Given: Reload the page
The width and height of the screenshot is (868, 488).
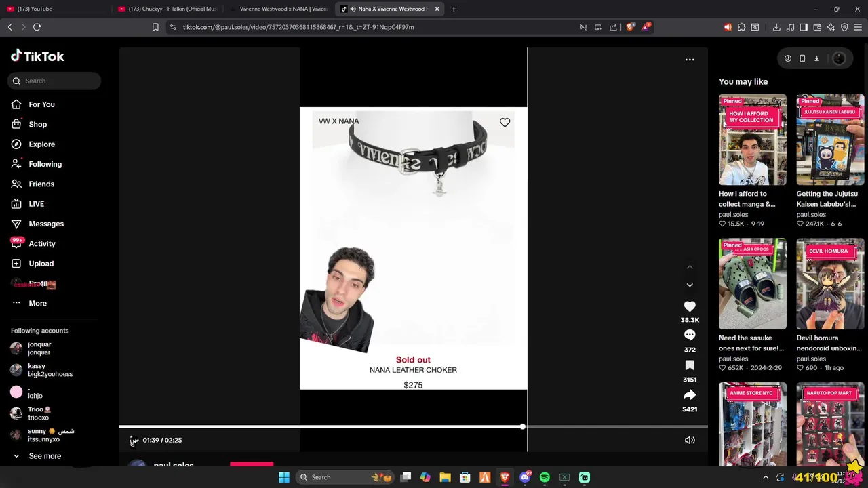Looking at the screenshot, I should [x=37, y=27].
